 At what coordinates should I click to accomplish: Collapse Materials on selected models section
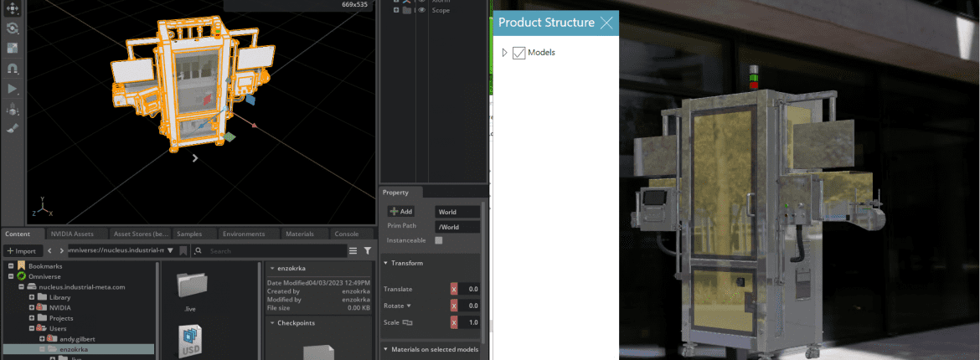(385, 349)
